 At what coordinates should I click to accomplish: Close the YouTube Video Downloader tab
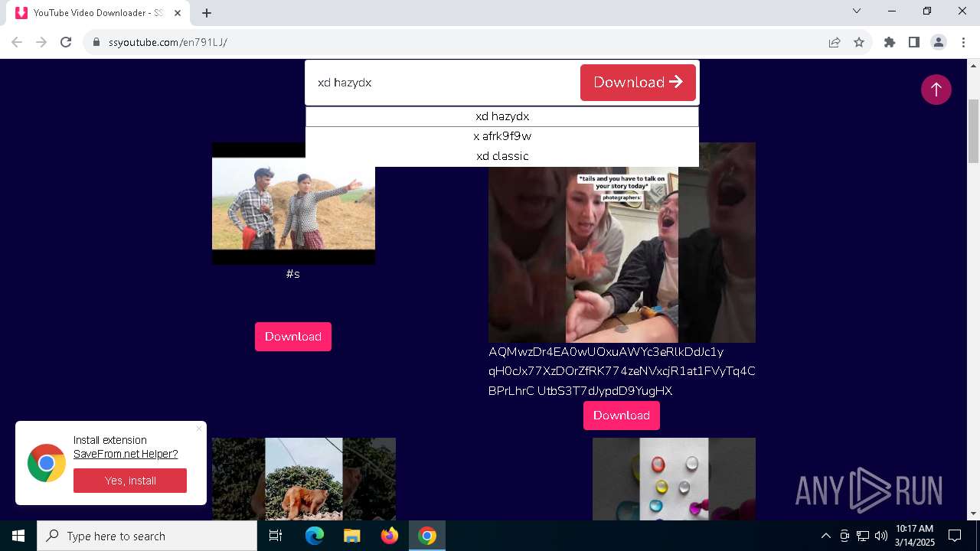point(178,13)
